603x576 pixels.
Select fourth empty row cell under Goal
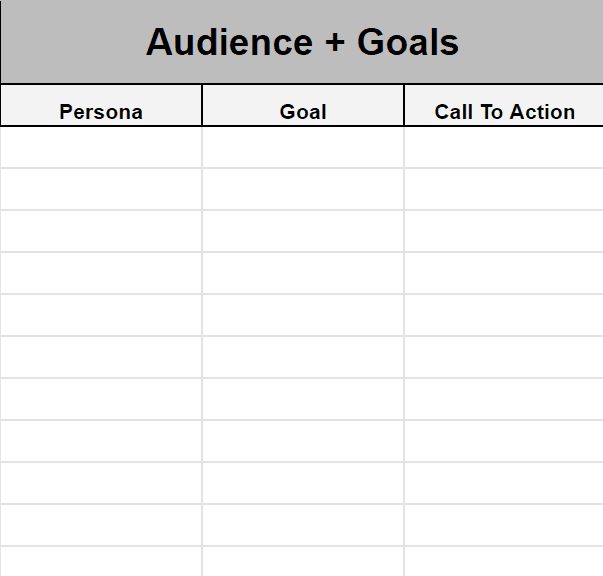point(303,273)
